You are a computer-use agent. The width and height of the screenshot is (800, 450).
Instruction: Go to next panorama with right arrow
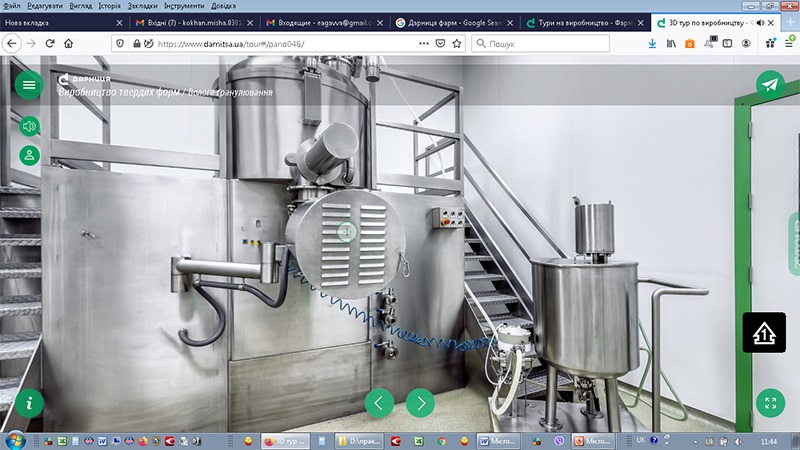(420, 403)
